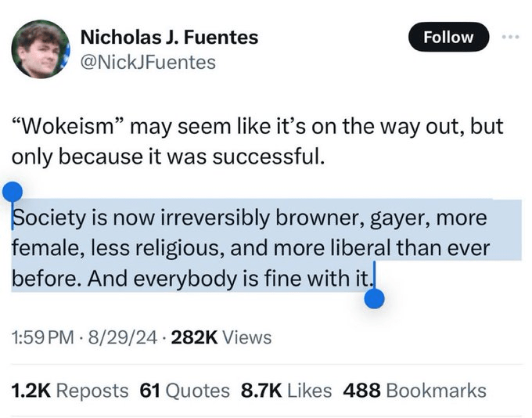
Task: Click the 1:59 PM timestamp
Action: click(44, 337)
